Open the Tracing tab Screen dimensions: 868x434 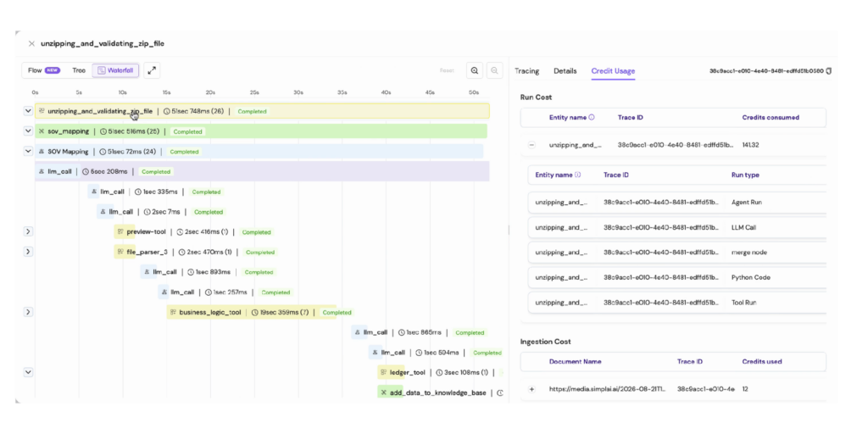point(527,71)
